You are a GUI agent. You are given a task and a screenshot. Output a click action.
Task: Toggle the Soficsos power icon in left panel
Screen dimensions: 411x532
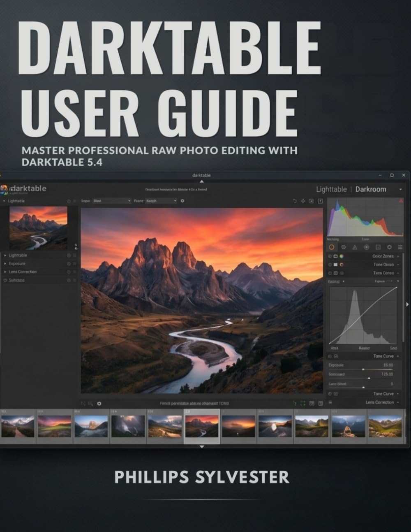coord(5,280)
